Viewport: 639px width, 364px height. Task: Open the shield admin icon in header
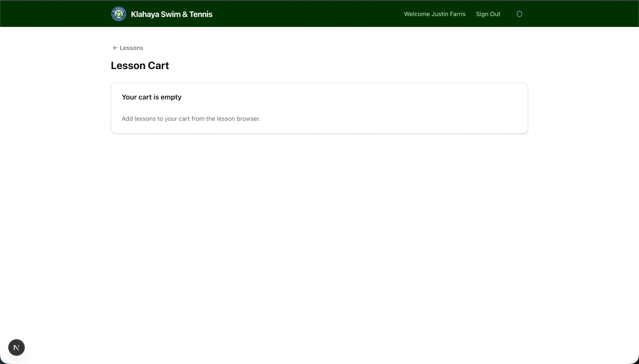[x=519, y=14]
